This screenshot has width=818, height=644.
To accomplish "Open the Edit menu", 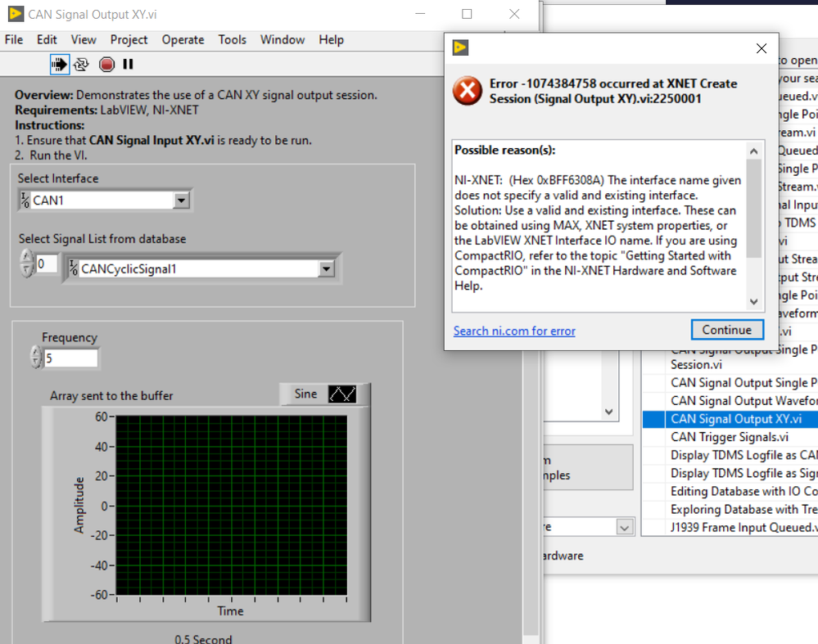I will click(47, 39).
